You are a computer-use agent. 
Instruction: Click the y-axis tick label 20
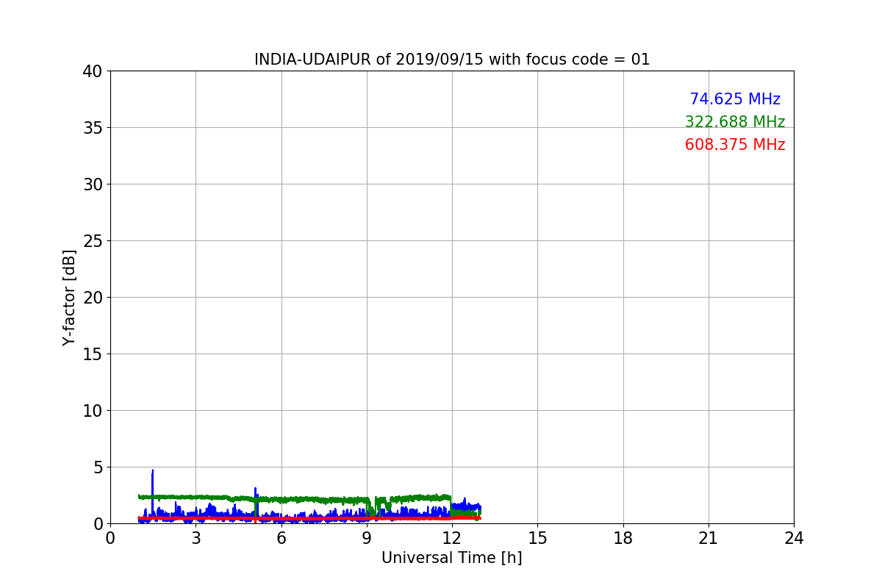tap(92, 298)
